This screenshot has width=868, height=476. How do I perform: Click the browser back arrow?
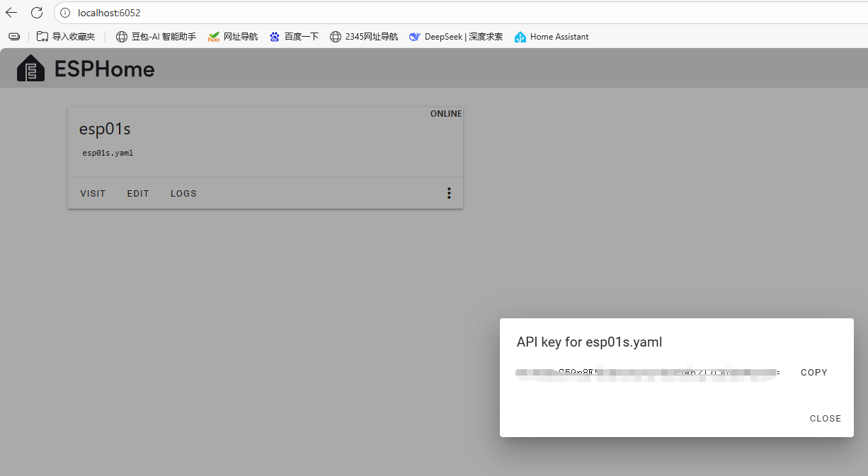[x=11, y=13]
